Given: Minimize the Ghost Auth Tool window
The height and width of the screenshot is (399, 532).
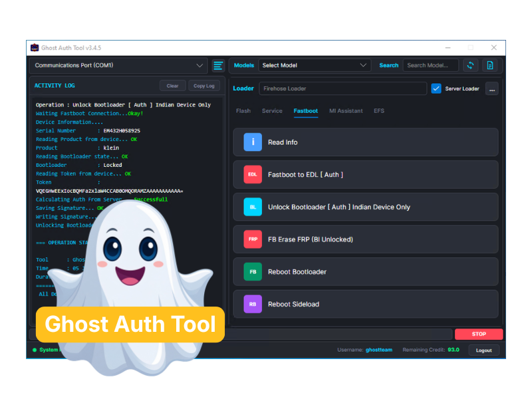Looking at the screenshot, I should (448, 48).
